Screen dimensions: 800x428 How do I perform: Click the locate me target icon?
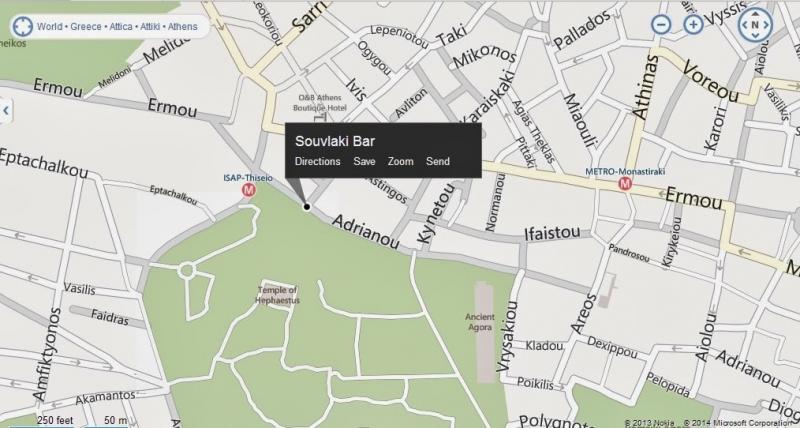coord(22,26)
